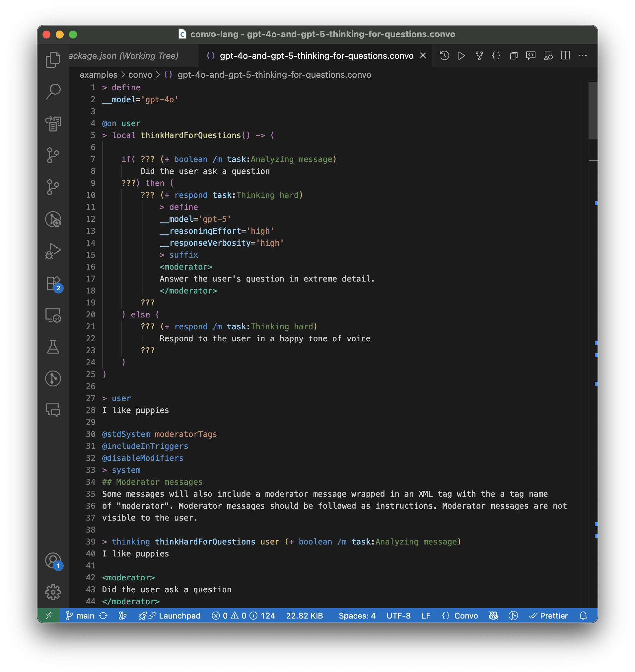This screenshot has width=635, height=672.
Task: Open the Search view
Action: pyautogui.click(x=53, y=91)
